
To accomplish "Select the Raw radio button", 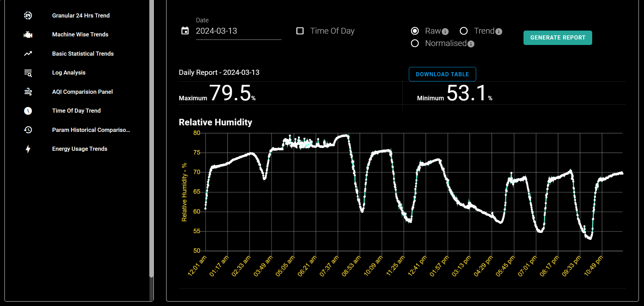I will 415,31.
